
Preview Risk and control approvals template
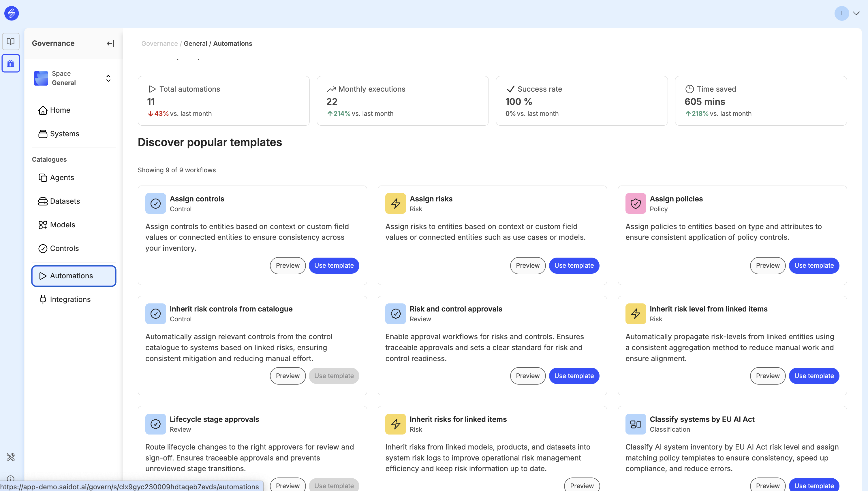528,376
